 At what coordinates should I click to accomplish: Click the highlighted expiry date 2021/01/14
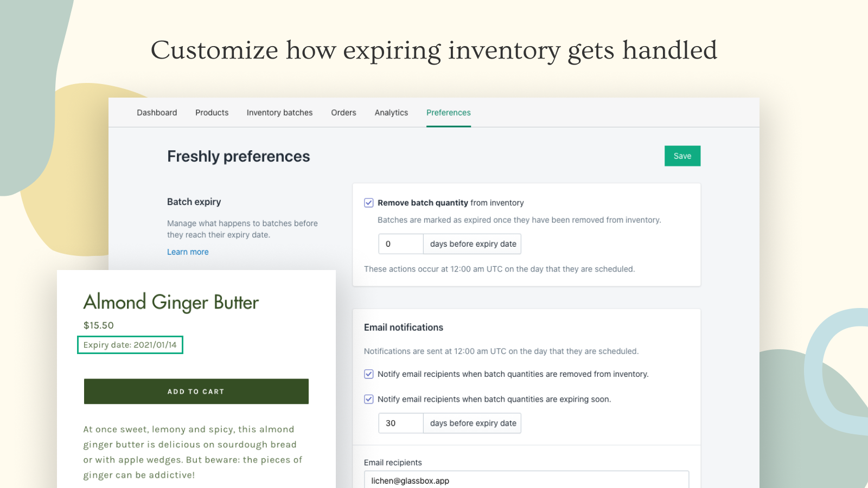coord(130,344)
